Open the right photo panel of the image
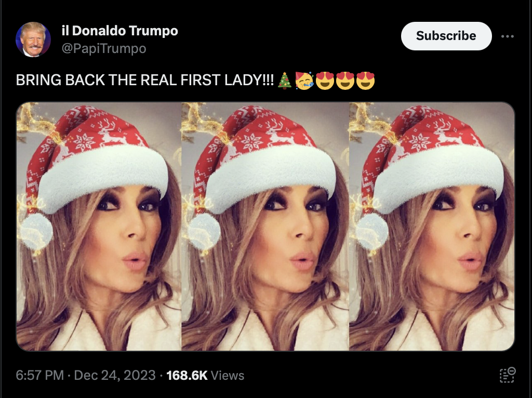 [432, 227]
